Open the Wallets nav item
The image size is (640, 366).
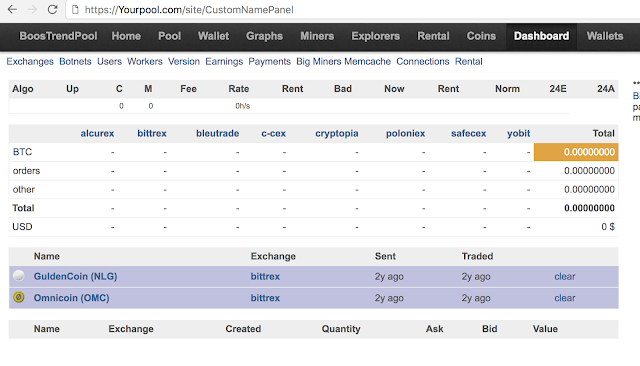(x=605, y=36)
